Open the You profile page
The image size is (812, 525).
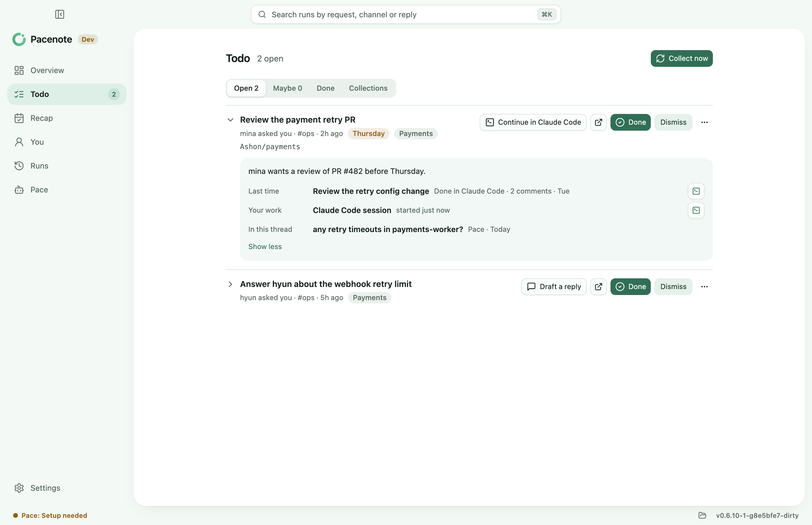click(x=67, y=142)
